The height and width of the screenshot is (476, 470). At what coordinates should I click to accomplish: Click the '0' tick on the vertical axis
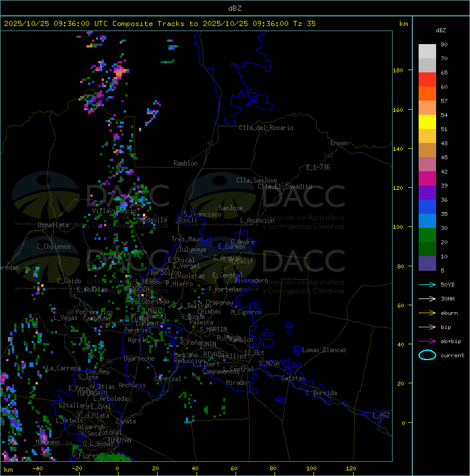coord(403,423)
